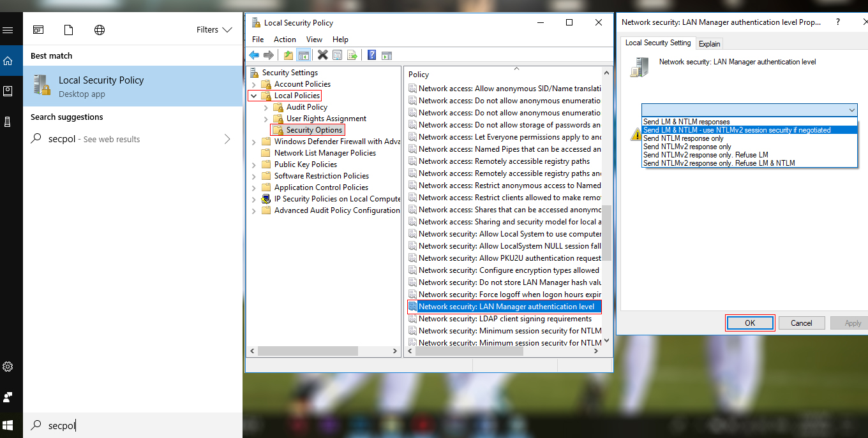Expand Public Key Policies tree node

pyautogui.click(x=254, y=164)
